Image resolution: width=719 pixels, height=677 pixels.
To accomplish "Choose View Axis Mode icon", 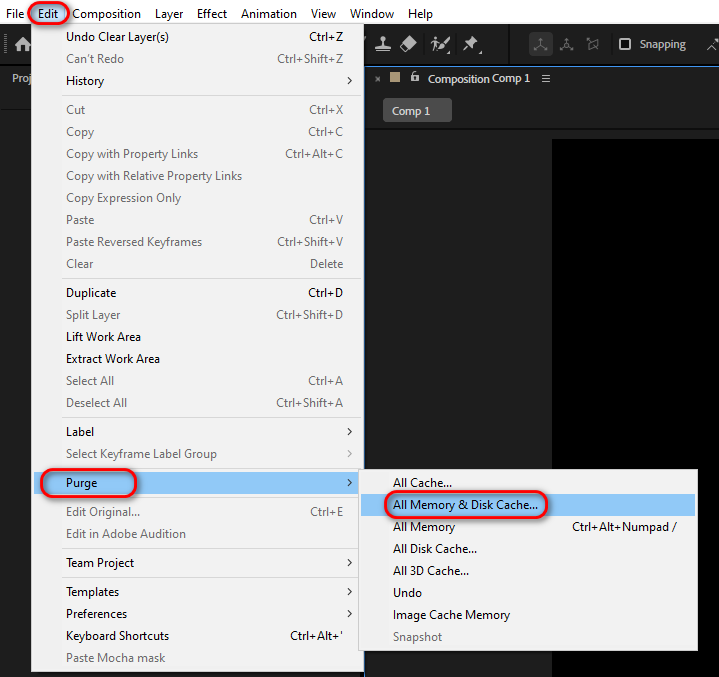I will tap(593, 44).
